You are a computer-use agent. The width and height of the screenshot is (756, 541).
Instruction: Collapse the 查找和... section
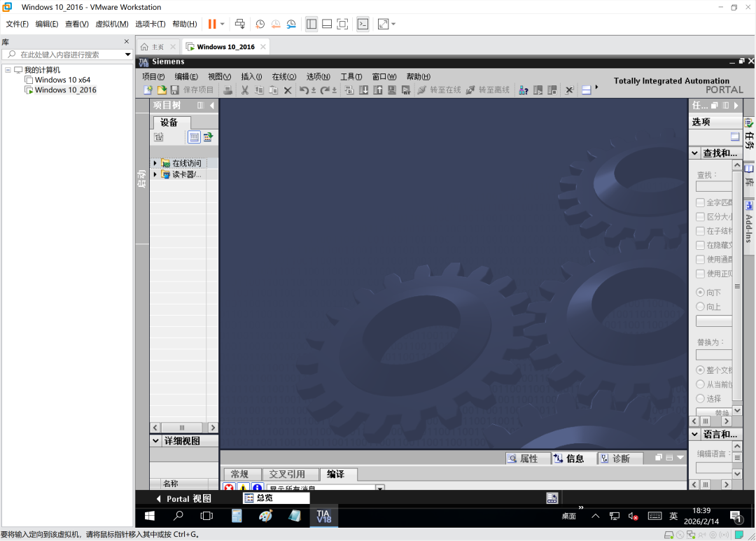[695, 153]
